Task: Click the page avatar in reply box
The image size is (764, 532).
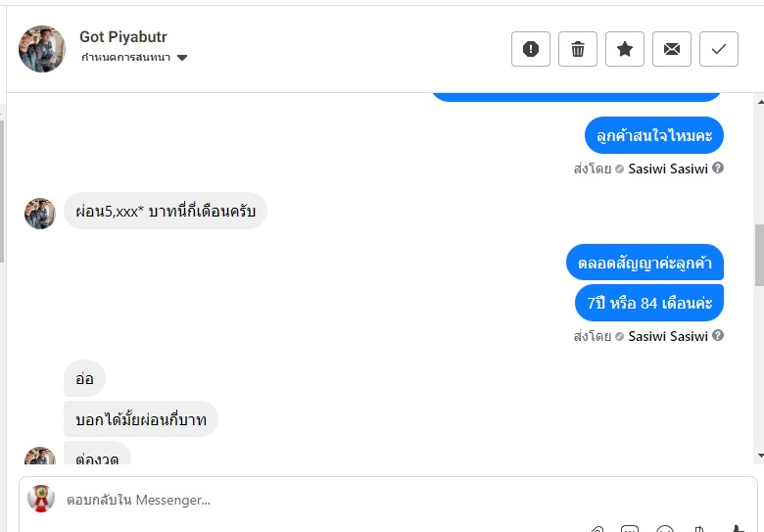Action: click(x=41, y=499)
